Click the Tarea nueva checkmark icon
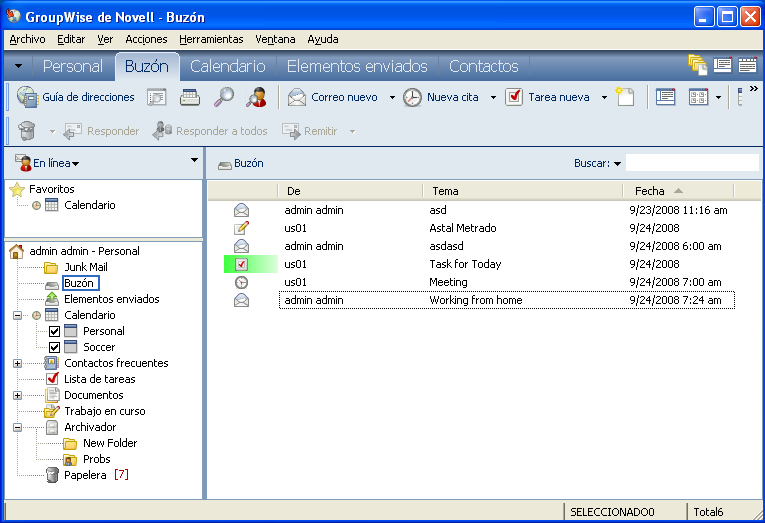This screenshot has width=765, height=523. point(514,97)
